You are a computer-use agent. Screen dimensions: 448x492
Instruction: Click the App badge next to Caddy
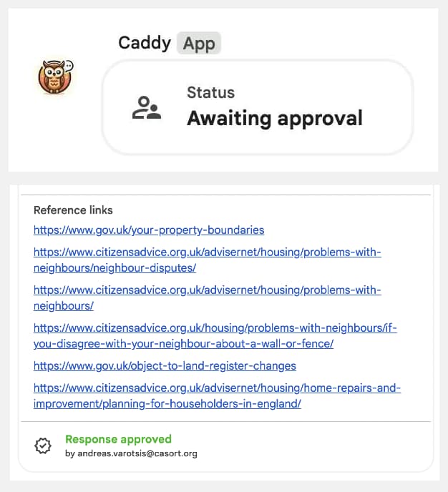pyautogui.click(x=199, y=44)
